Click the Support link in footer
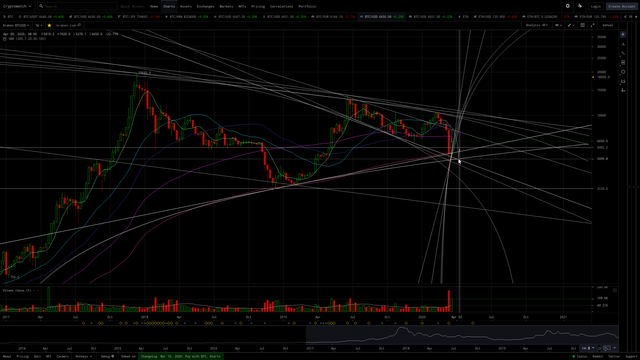640x360 pixels. 632,356
